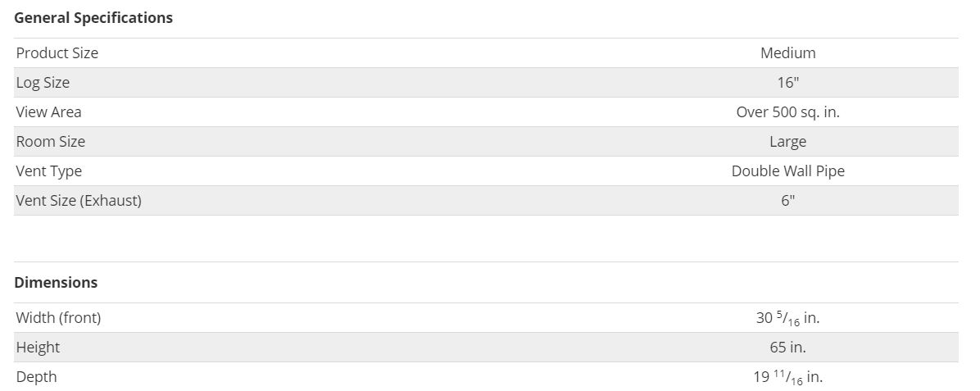Select the Product Size label
Viewport: 980px width, 391px height.
tap(57, 53)
